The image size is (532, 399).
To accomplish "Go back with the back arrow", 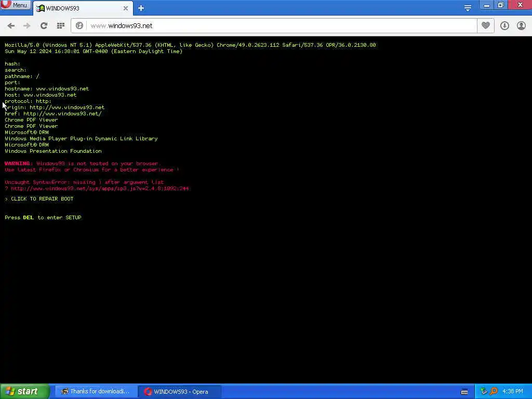I will pos(11,26).
